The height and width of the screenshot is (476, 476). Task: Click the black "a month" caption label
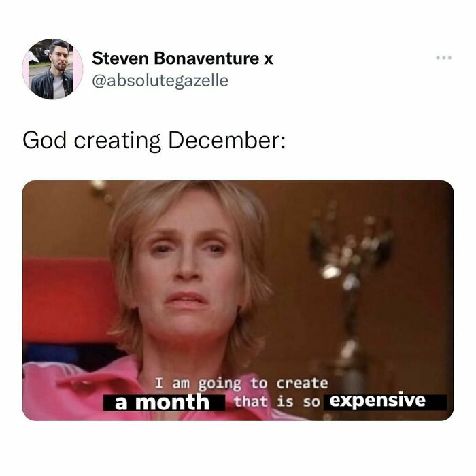pyautogui.click(x=164, y=403)
